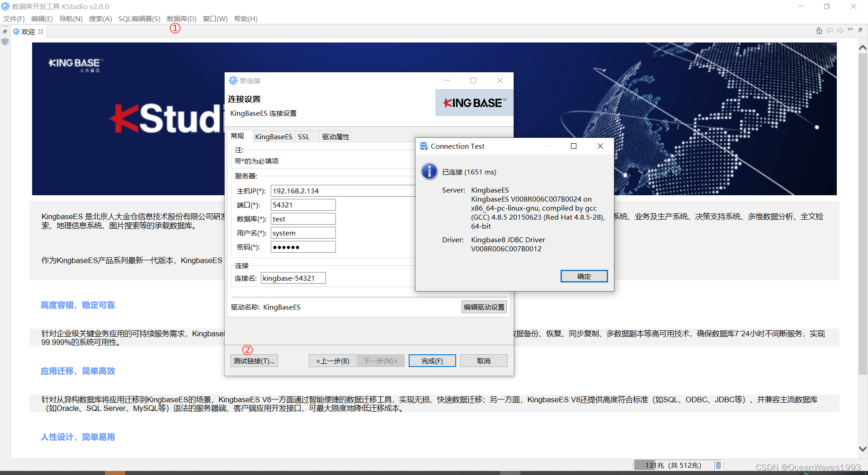The height and width of the screenshot is (475, 868).
Task: Open the 人性设计，简单易用 heading link
Action: [x=78, y=437]
